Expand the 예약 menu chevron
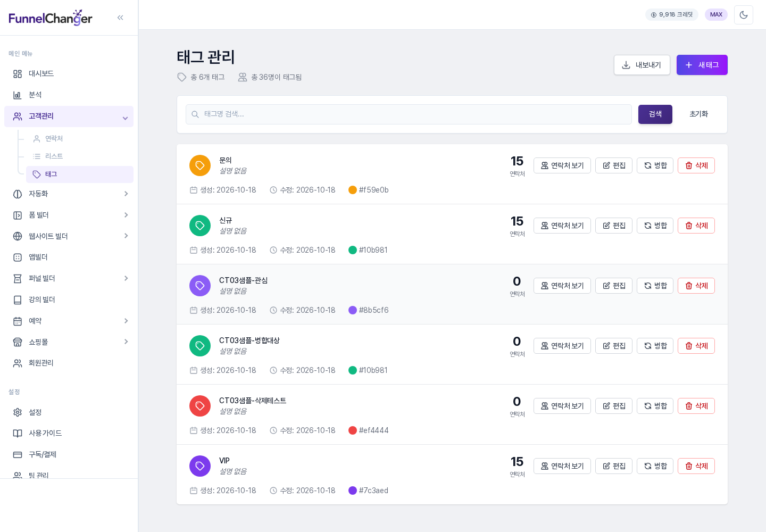766x532 pixels. click(126, 321)
